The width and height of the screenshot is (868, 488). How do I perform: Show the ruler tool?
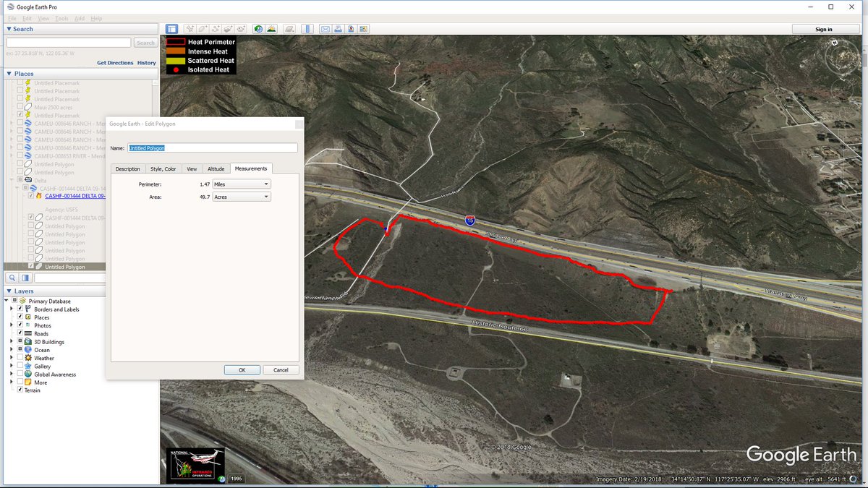pyautogui.click(x=307, y=29)
